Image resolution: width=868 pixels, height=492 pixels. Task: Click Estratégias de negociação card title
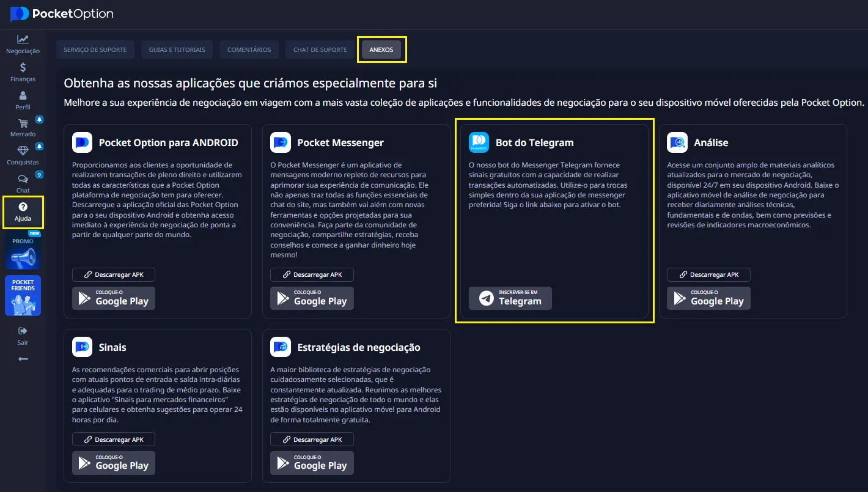coord(359,347)
